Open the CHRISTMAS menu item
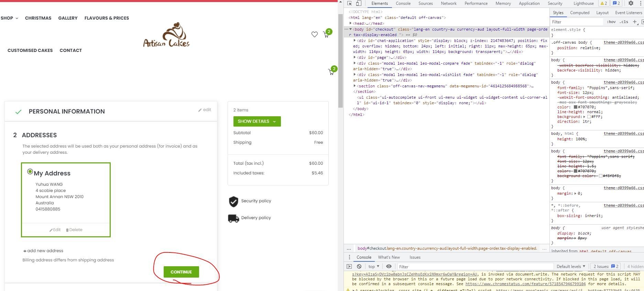The height and width of the screenshot is (291, 644). [x=38, y=18]
